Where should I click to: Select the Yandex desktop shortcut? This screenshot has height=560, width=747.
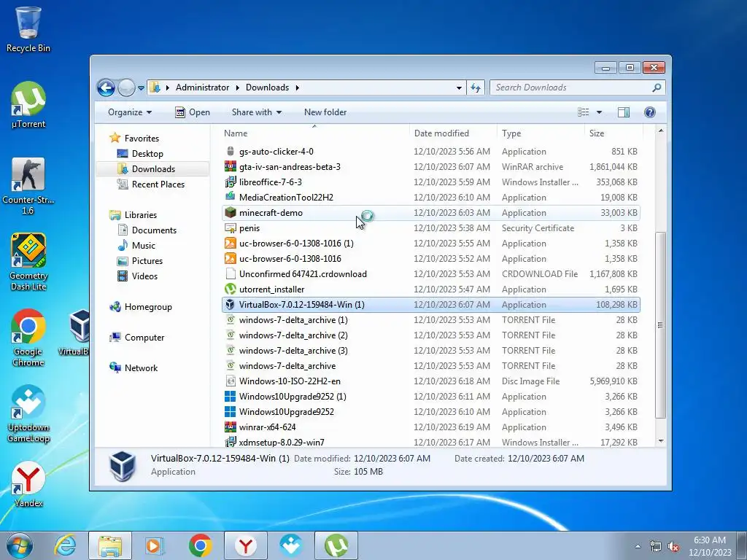28,484
